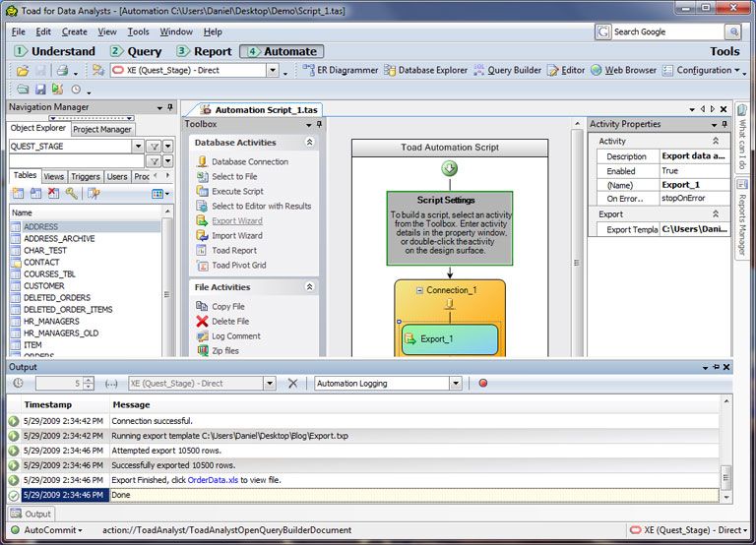Collapse the Database Activities group
The image size is (756, 545).
pyautogui.click(x=309, y=143)
